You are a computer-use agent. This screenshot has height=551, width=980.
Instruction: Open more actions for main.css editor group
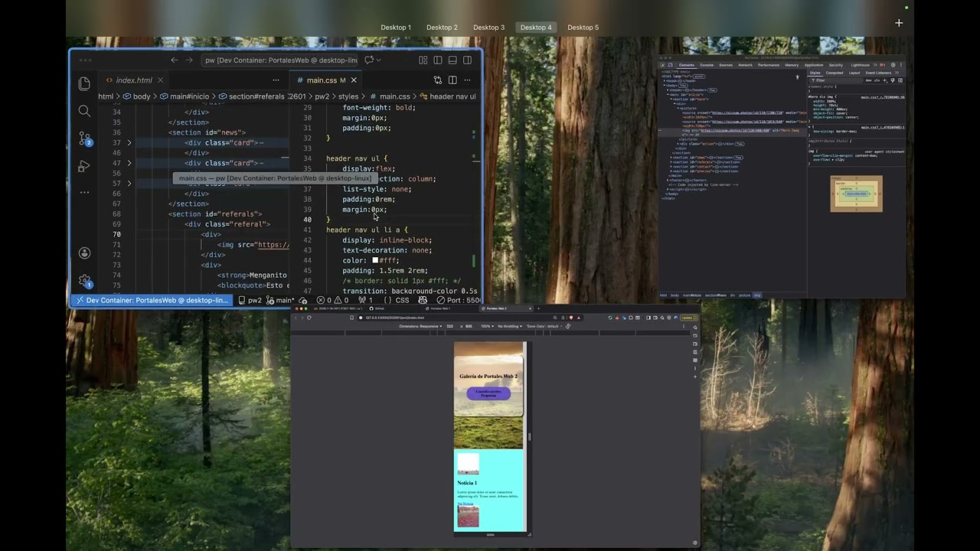coord(467,80)
